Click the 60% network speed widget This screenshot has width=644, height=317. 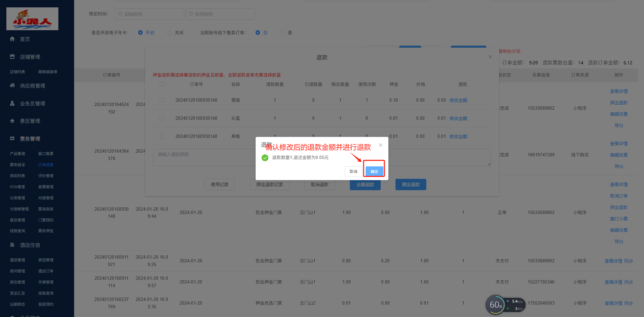[x=495, y=305]
